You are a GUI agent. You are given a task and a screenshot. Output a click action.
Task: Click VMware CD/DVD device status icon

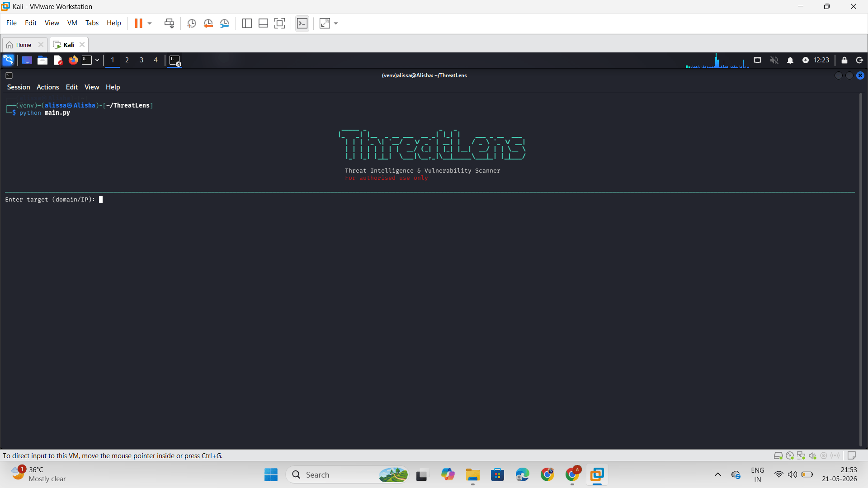(x=790, y=455)
